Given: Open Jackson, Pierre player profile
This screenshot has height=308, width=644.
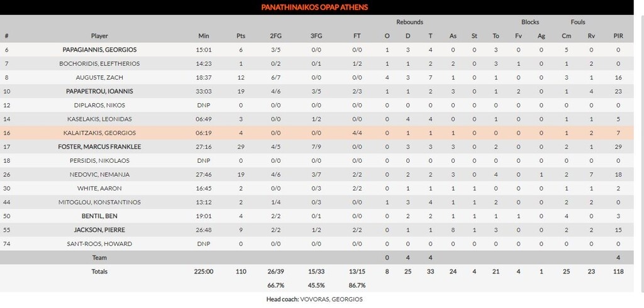Looking at the screenshot, I should 99,229.
